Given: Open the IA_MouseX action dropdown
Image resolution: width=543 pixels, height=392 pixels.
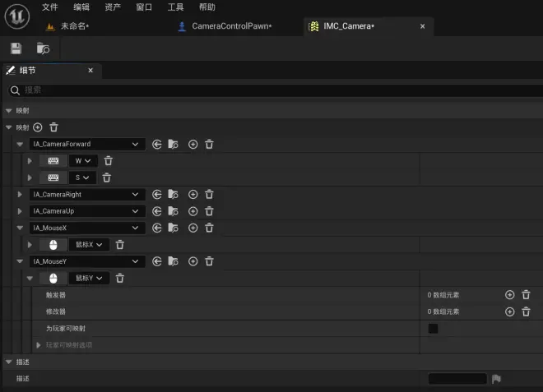Looking at the screenshot, I should [87, 228].
